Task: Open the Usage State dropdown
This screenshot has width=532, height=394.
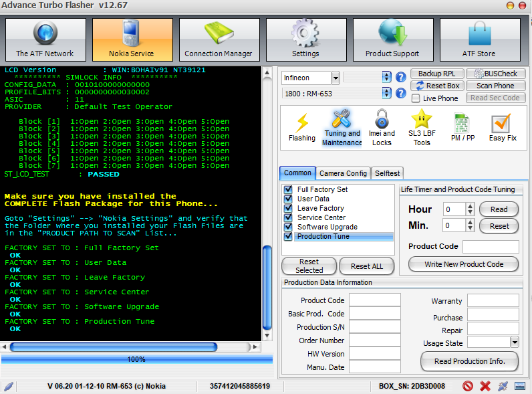Action: pyautogui.click(x=515, y=342)
